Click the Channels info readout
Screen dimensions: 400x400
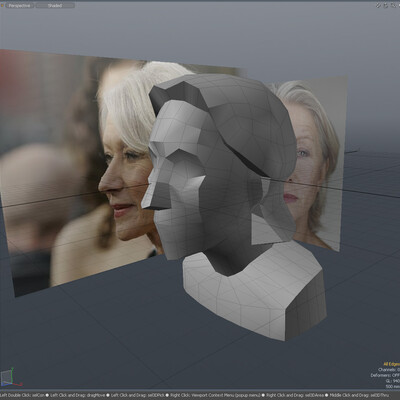389,370
